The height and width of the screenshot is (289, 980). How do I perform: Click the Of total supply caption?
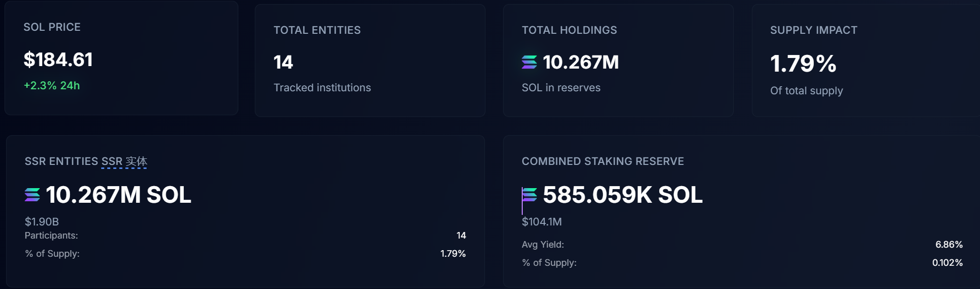pos(806,91)
